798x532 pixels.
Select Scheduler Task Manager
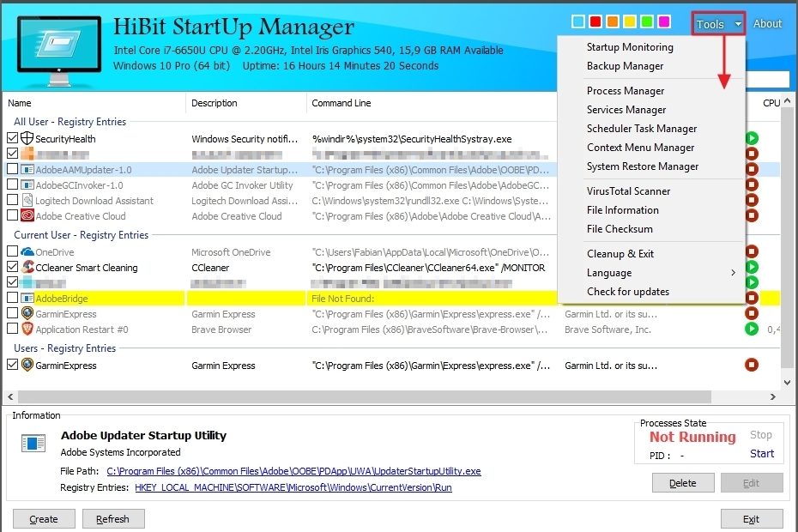click(651, 129)
